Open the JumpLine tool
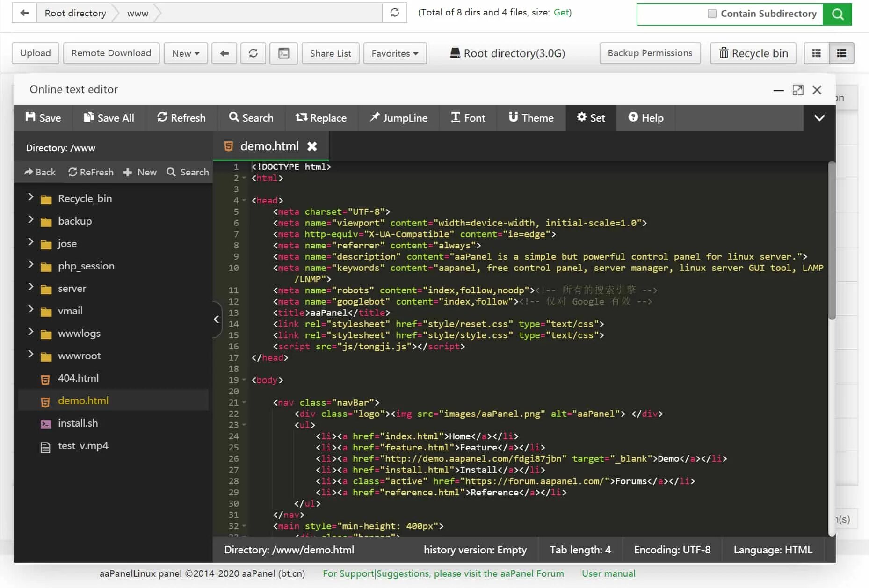Image resolution: width=869 pixels, height=588 pixels. 398,118
